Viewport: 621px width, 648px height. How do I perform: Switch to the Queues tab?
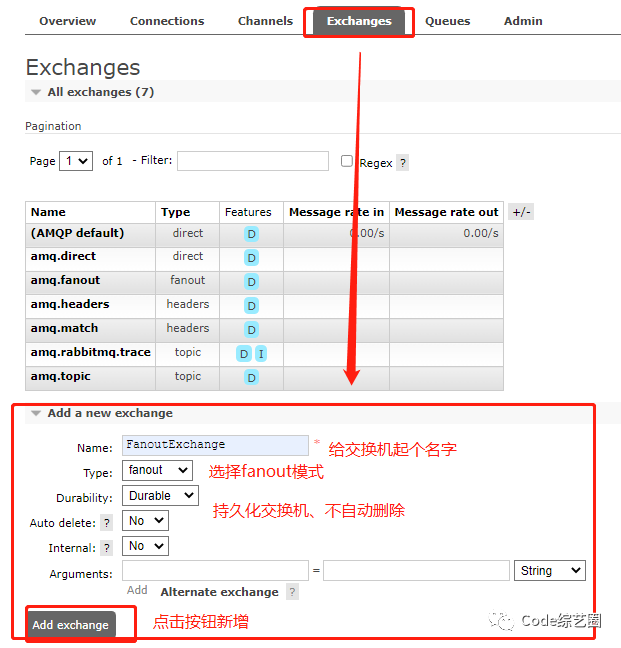[x=447, y=21]
